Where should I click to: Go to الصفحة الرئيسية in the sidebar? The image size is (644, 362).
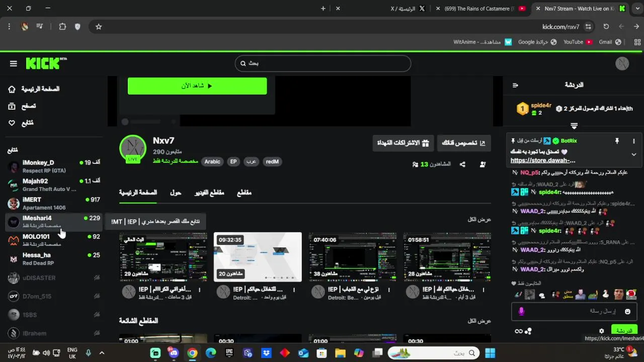point(33,89)
